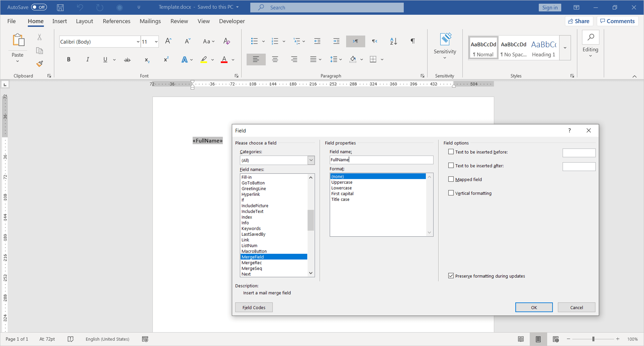Open the Developer ribbon tab
The height and width of the screenshot is (346, 644).
(x=232, y=21)
